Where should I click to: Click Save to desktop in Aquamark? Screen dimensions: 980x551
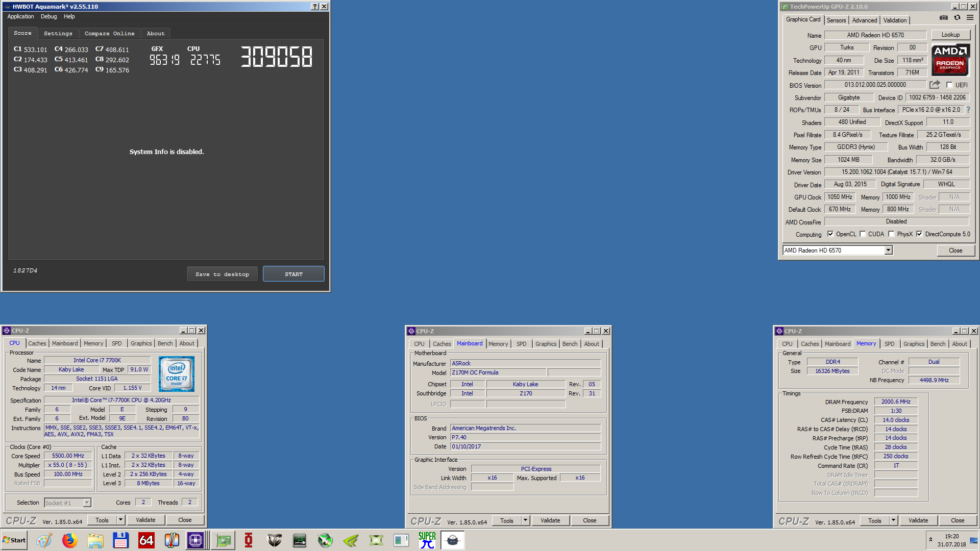(x=222, y=274)
